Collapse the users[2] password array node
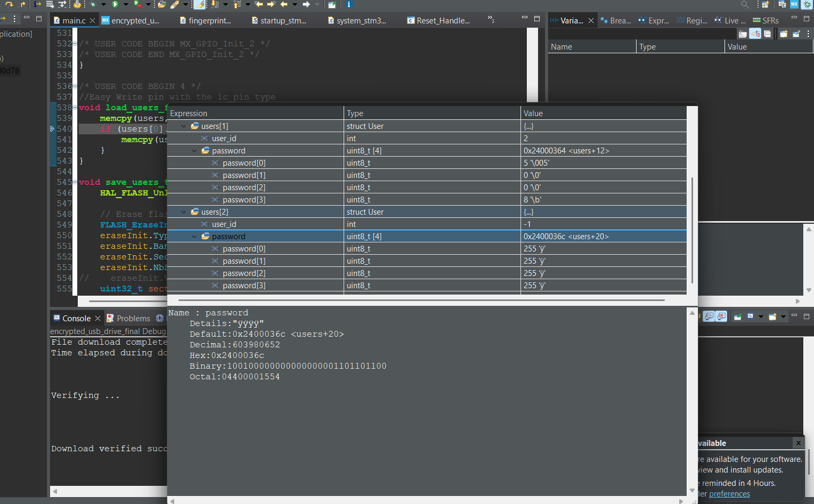This screenshot has width=814, height=504. click(x=194, y=237)
